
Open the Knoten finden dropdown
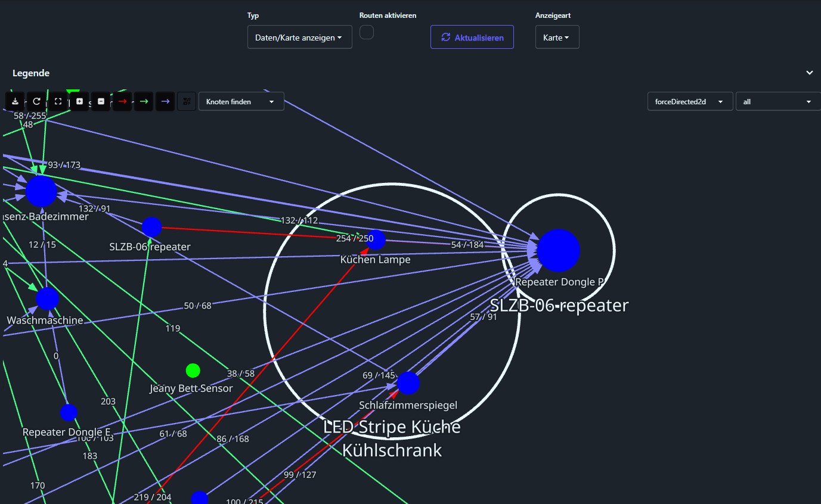(241, 101)
